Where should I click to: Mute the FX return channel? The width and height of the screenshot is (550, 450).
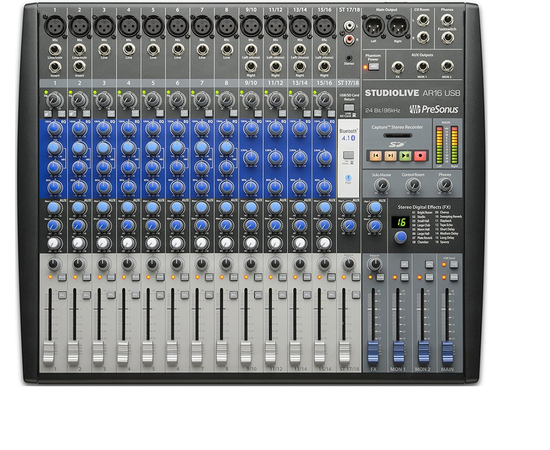tap(380, 277)
